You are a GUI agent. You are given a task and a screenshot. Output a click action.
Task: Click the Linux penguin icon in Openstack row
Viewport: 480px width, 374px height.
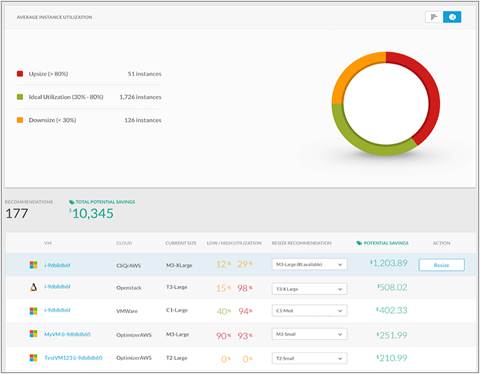click(33, 287)
